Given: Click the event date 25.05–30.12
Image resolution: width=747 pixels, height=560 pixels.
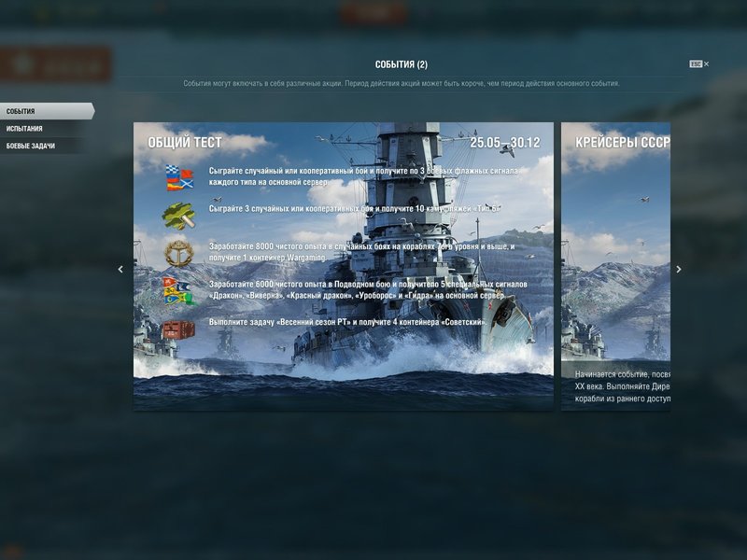Looking at the screenshot, I should click(505, 143).
